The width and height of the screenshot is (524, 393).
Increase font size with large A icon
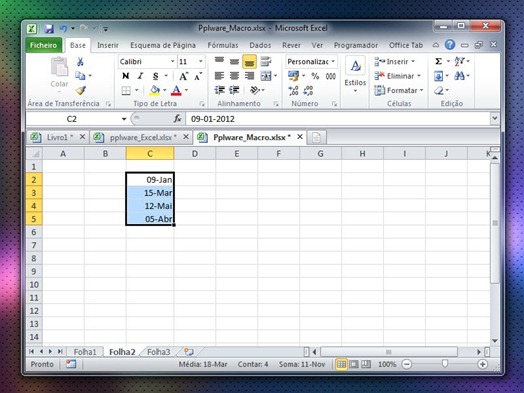[x=183, y=76]
